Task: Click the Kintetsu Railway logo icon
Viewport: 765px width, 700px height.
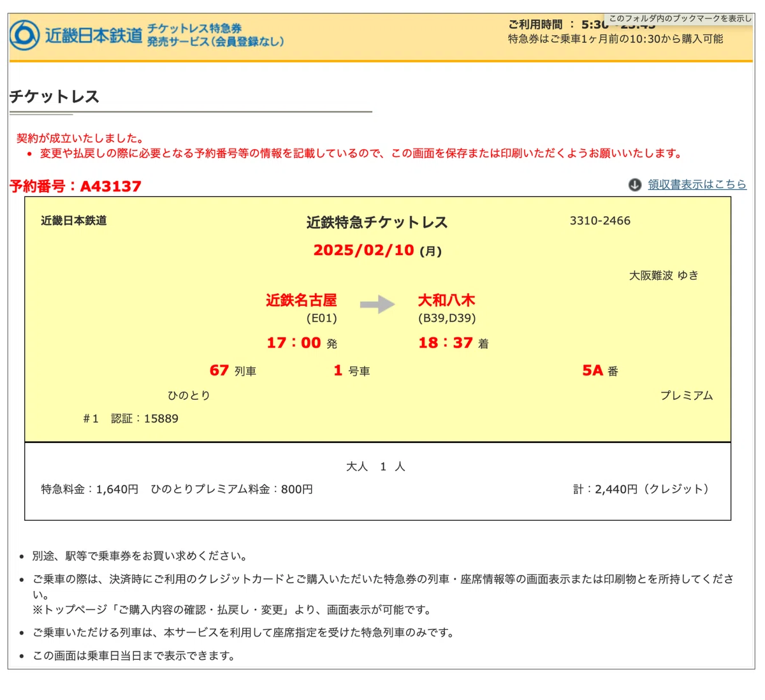Action: [24, 35]
